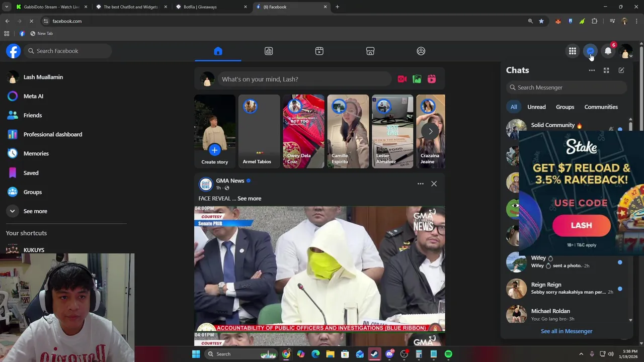Open GMA News page name link
The height and width of the screenshot is (362, 644).
[230, 180]
